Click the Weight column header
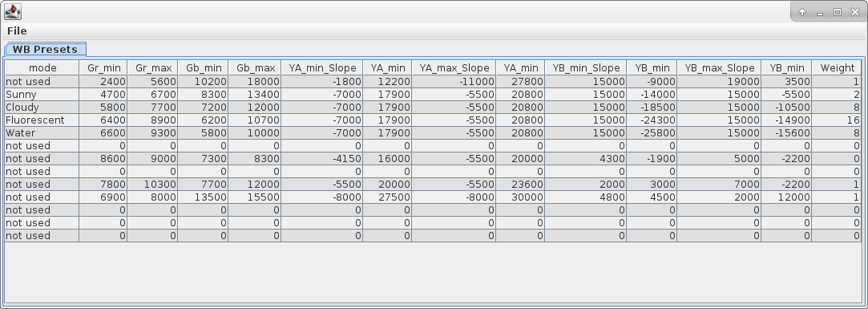The image size is (868, 309). pyautogui.click(x=837, y=68)
